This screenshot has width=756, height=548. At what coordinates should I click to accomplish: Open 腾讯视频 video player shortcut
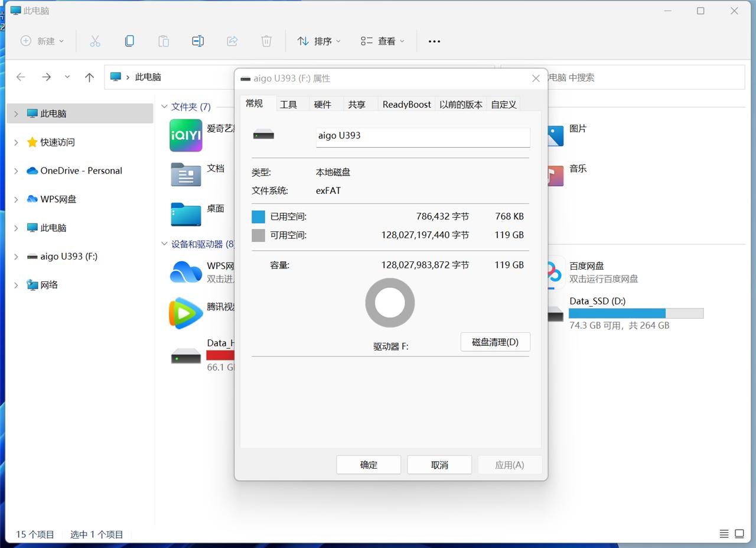pyautogui.click(x=185, y=313)
